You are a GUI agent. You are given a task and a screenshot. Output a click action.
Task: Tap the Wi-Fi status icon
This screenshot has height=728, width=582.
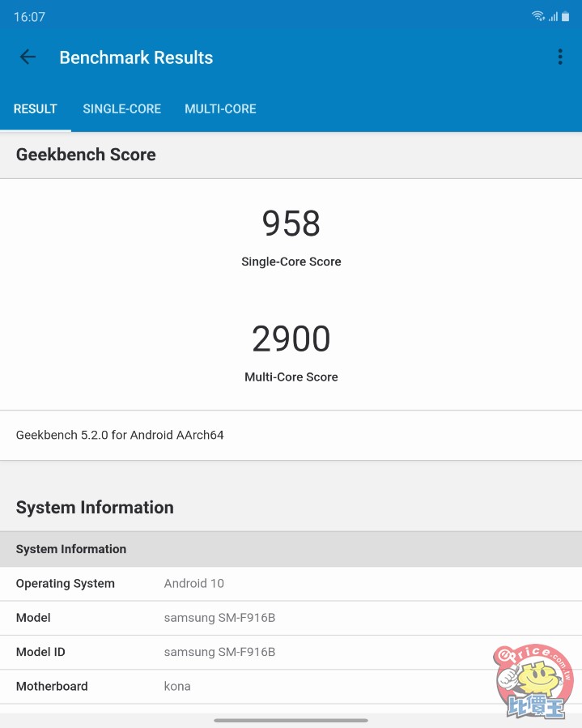pyautogui.click(x=538, y=16)
